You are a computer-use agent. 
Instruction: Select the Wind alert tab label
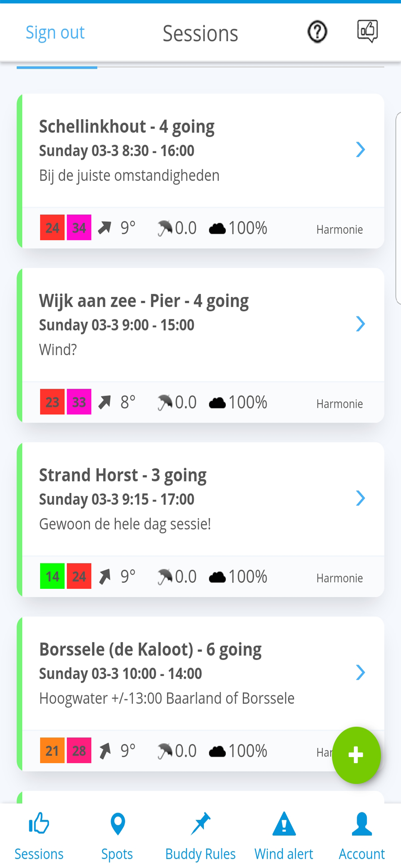coord(284,854)
